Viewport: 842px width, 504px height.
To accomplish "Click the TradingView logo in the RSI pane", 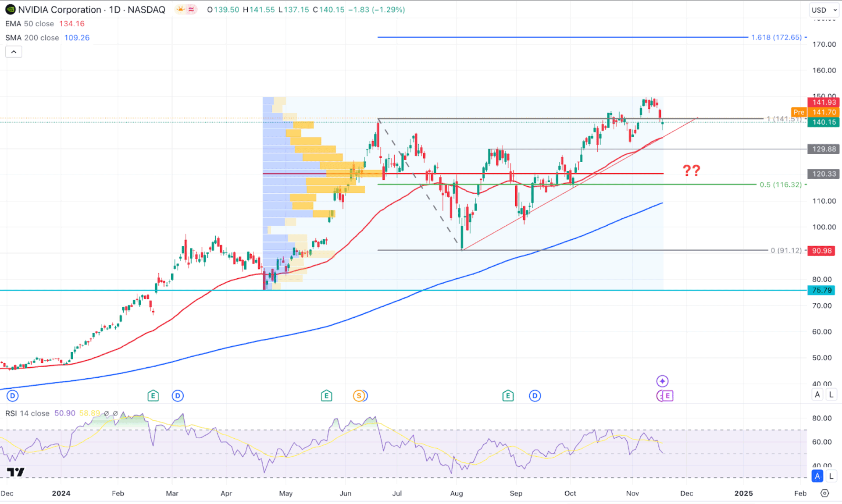I will coord(16,472).
